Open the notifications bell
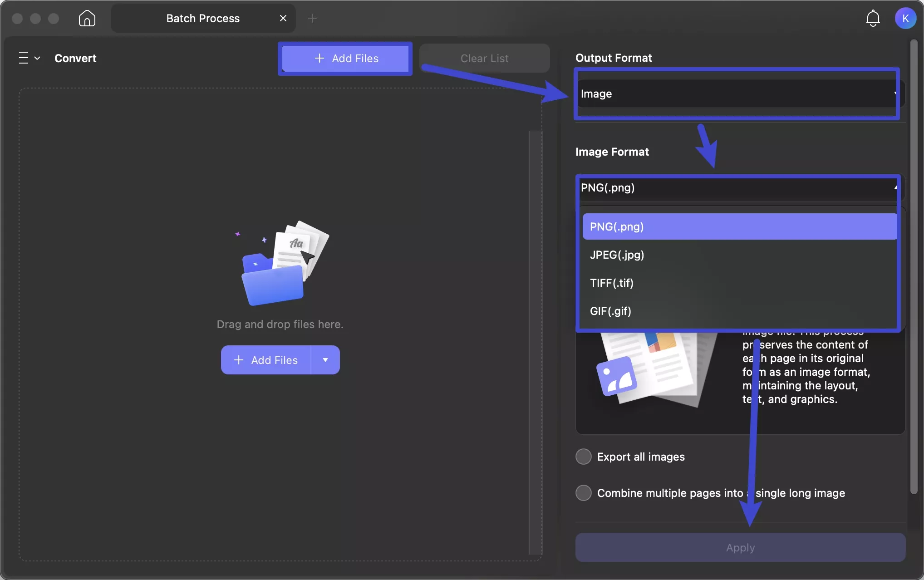Viewport: 924px width, 580px height. click(x=873, y=18)
